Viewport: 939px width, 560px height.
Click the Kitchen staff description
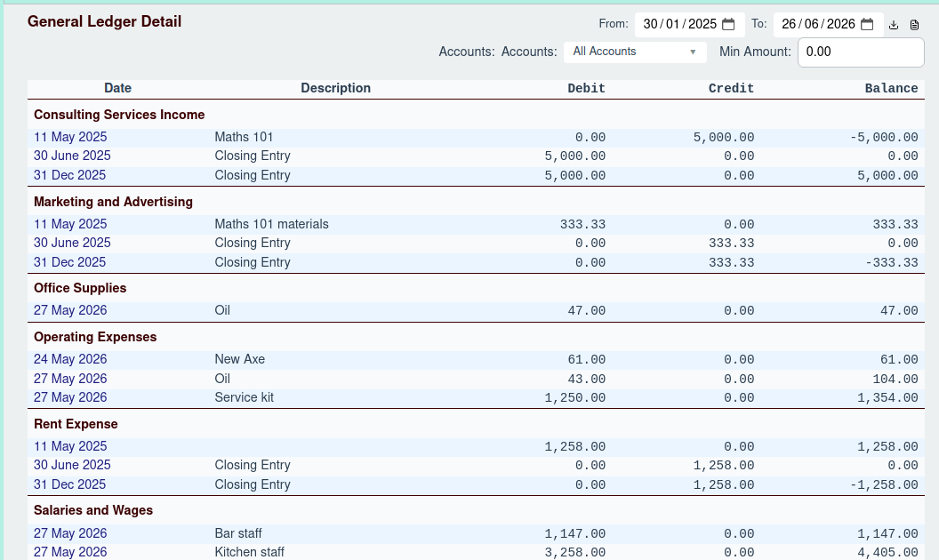[x=249, y=552]
